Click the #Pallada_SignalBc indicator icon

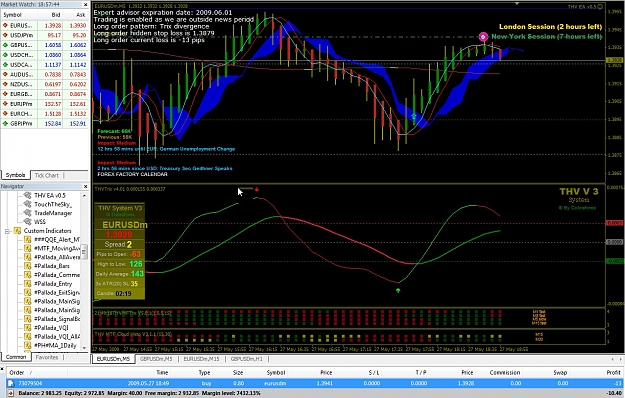28,319
